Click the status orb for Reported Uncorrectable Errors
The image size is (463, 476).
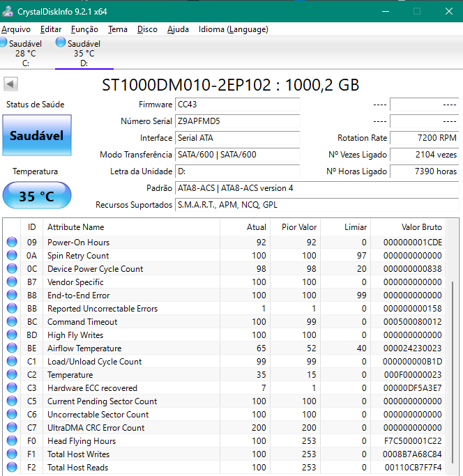(x=12, y=308)
